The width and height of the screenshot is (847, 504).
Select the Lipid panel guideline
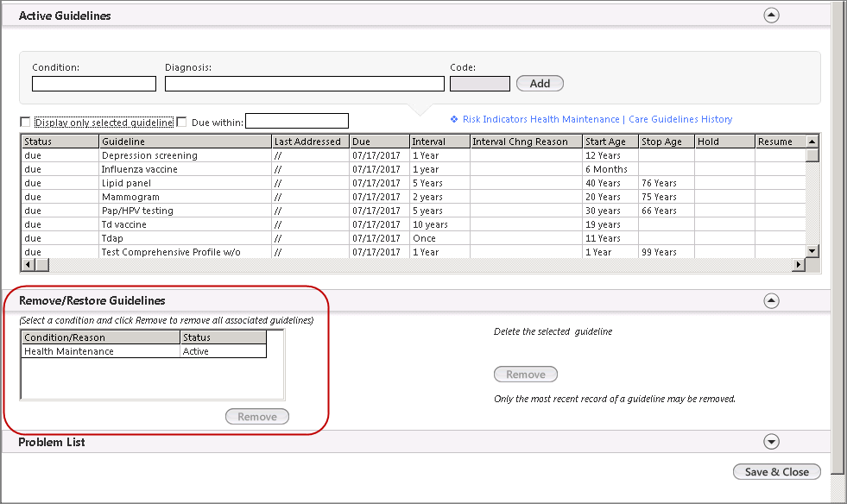(414, 183)
